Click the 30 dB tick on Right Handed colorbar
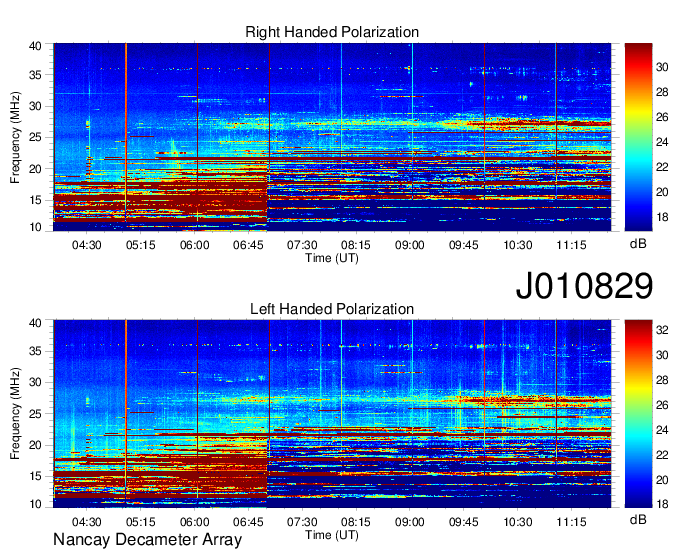The height and width of the screenshot is (552, 680). (662, 67)
